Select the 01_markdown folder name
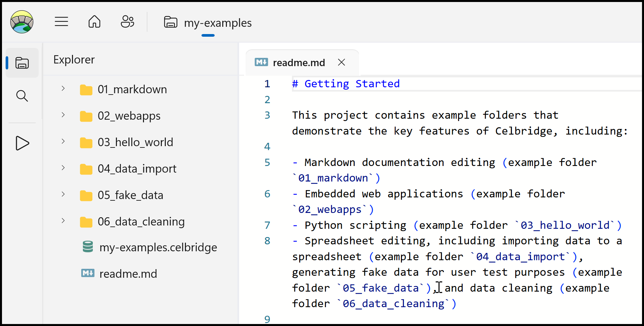644x326 pixels. tap(132, 90)
